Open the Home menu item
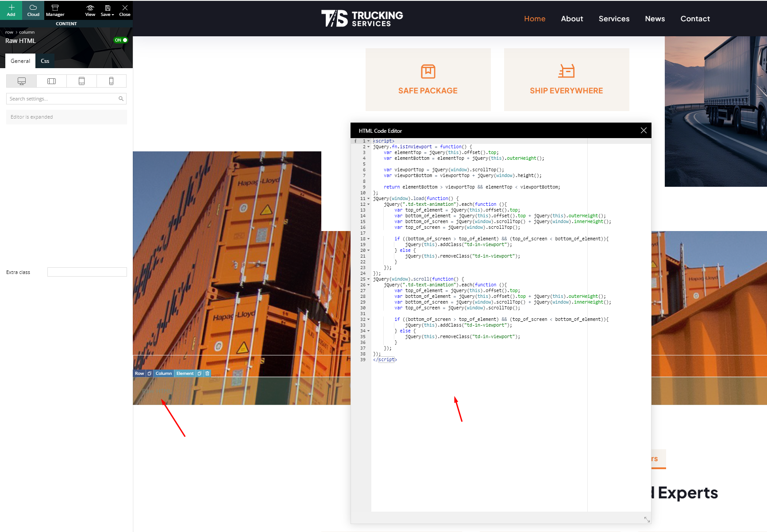 [x=535, y=19]
